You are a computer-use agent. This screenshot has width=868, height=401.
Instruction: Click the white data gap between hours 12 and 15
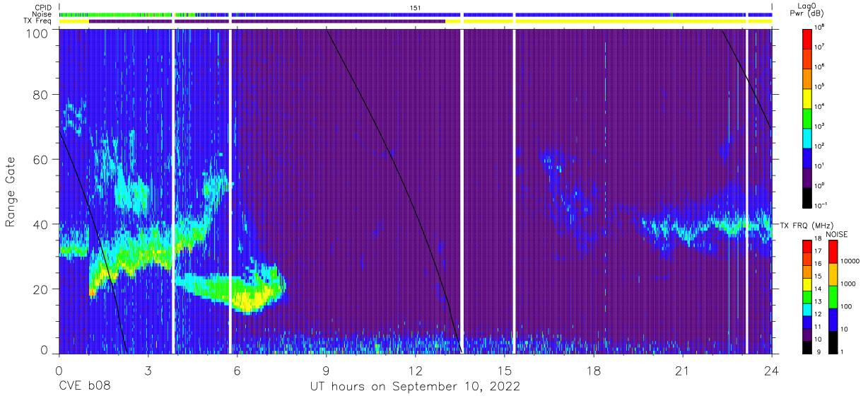pos(462,191)
